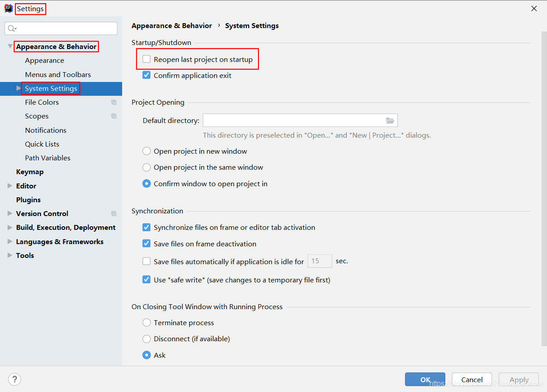Image resolution: width=547 pixels, height=392 pixels.
Task: Expand the Tools section arrow
Action: 10,255
